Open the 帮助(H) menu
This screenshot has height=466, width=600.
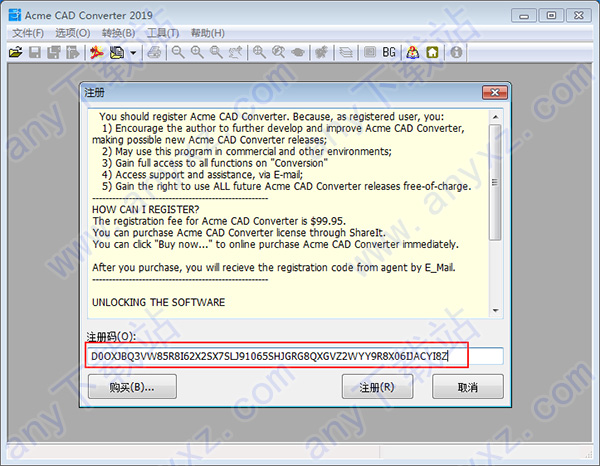pos(208,33)
